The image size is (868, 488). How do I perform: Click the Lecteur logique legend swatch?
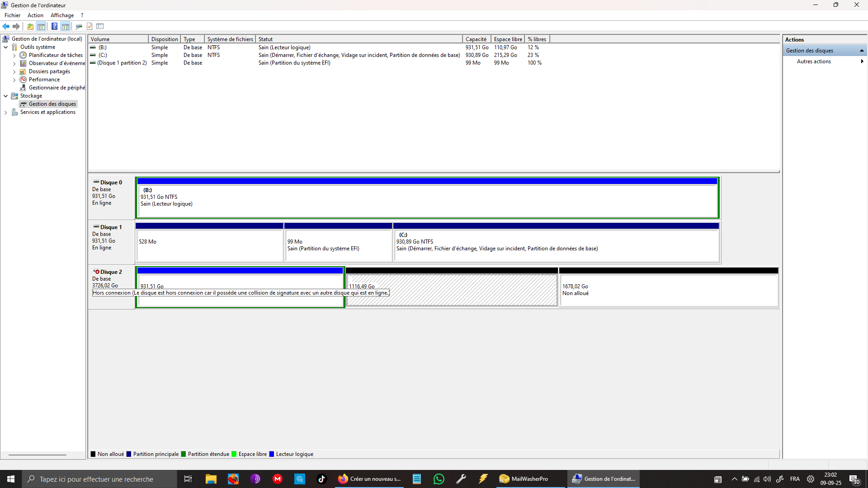(x=272, y=454)
